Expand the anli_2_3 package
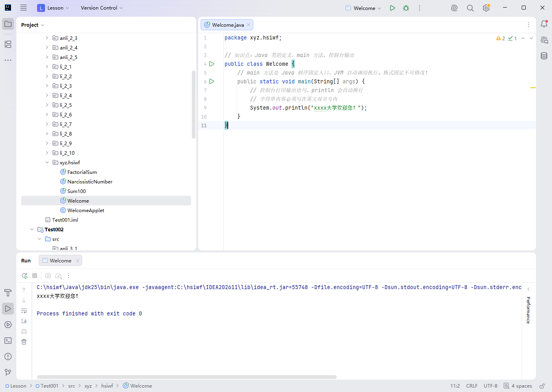Image resolution: width=552 pixels, height=392 pixels. [x=47, y=38]
